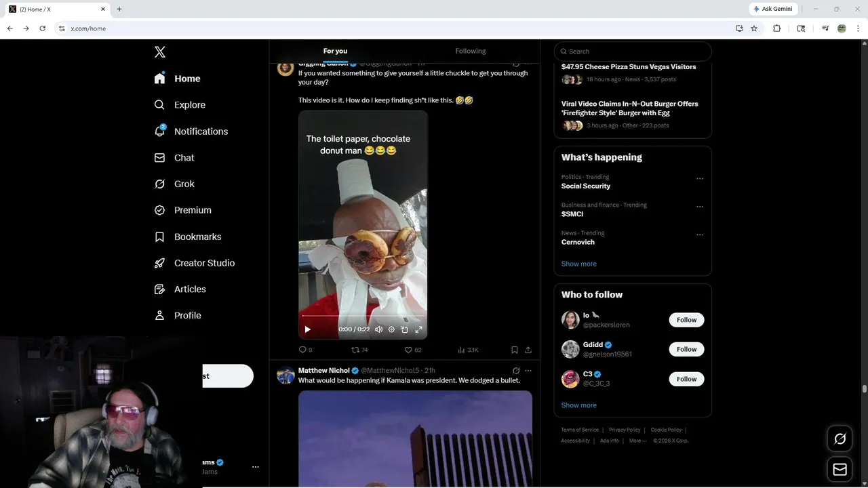
Task: Open the Cookie Policy link
Action: (x=666, y=430)
